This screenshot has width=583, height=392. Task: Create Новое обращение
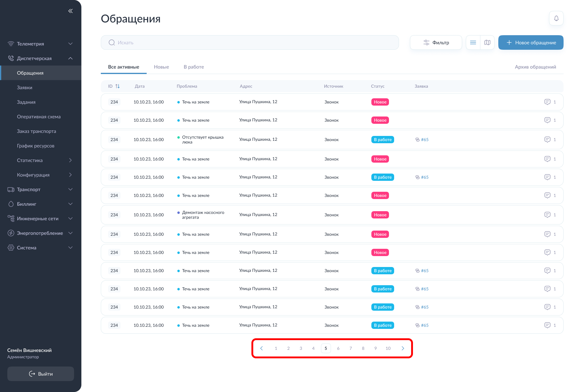point(530,42)
